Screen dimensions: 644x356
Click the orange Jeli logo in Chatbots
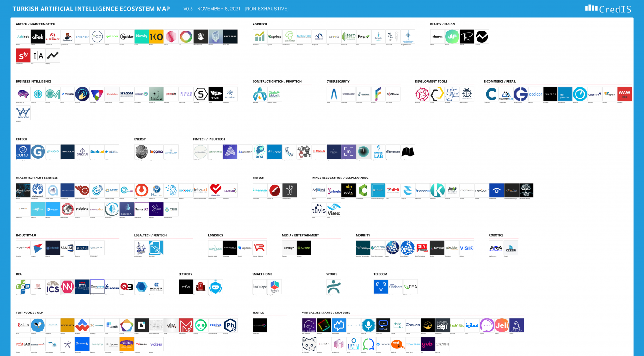coord(502,325)
